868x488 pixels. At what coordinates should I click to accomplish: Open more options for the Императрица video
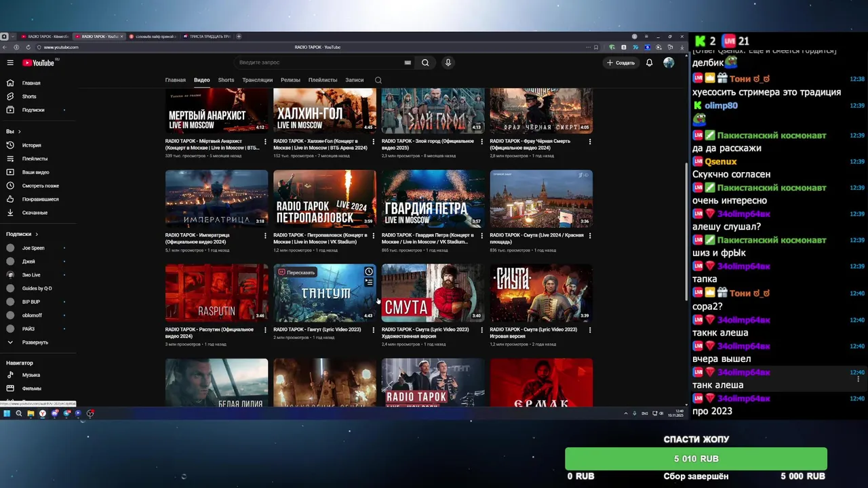coord(265,236)
